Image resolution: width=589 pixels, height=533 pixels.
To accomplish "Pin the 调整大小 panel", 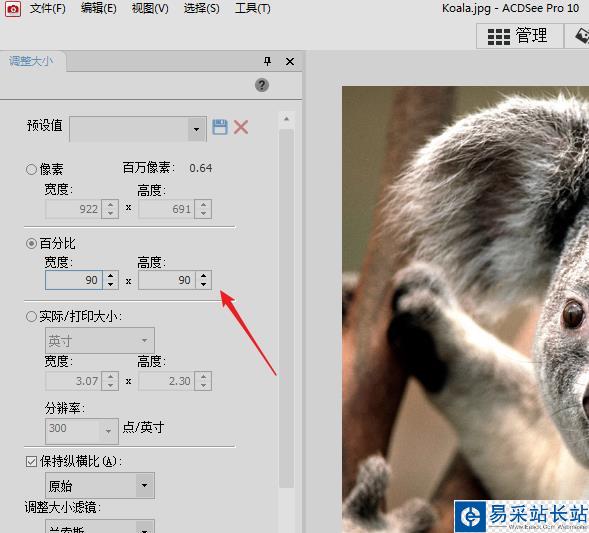I will point(267,61).
